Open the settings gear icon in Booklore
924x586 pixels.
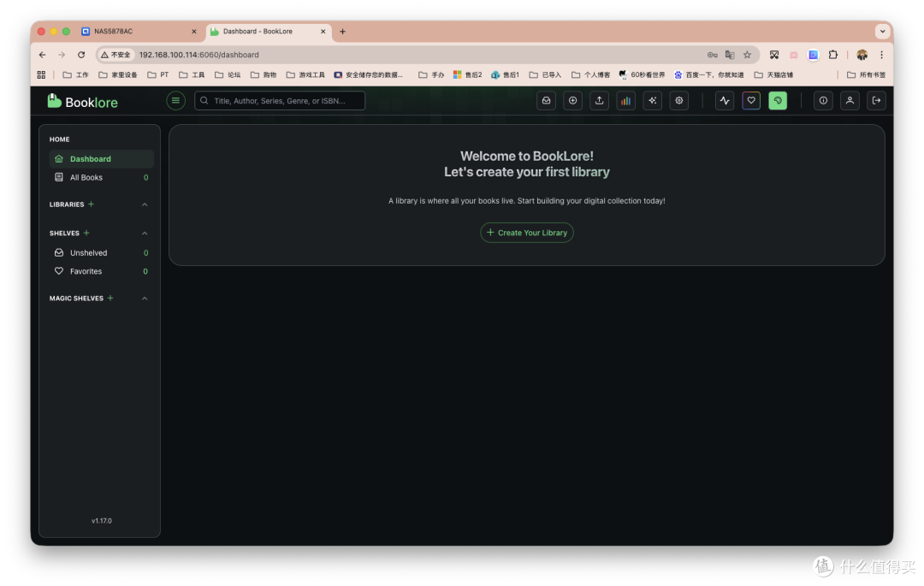click(x=678, y=101)
